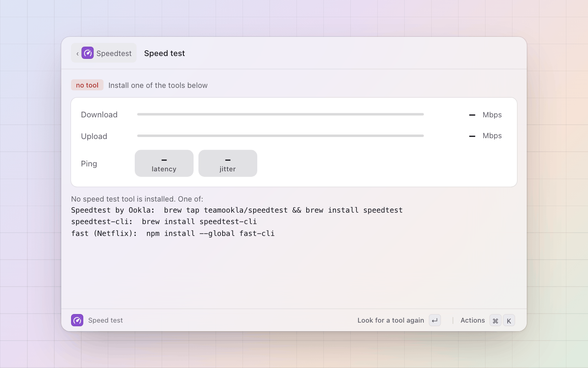Click the Command key icon
The image size is (588, 368).
(x=495, y=321)
